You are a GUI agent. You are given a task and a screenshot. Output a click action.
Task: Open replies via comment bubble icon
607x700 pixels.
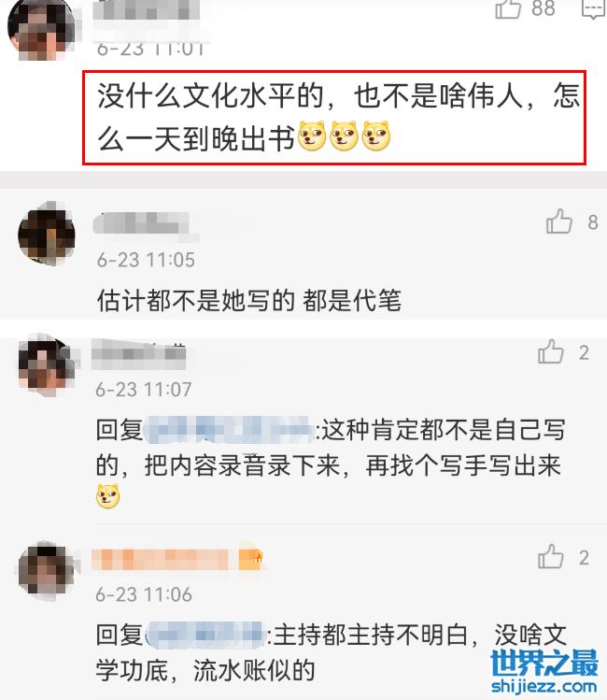(594, 9)
